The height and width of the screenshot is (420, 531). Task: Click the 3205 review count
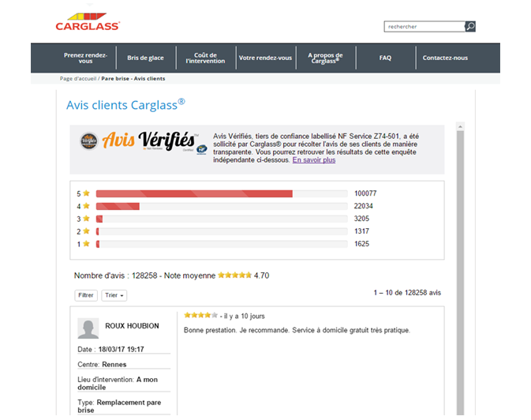tap(361, 219)
